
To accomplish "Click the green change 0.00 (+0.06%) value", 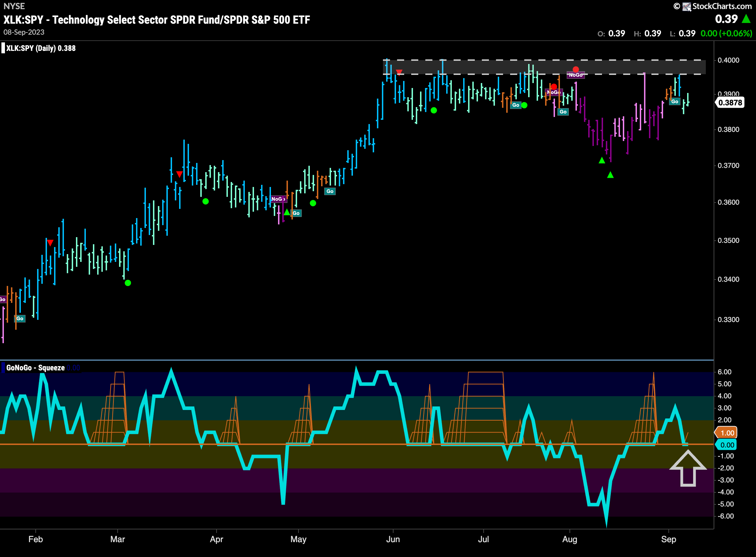I will pos(726,34).
